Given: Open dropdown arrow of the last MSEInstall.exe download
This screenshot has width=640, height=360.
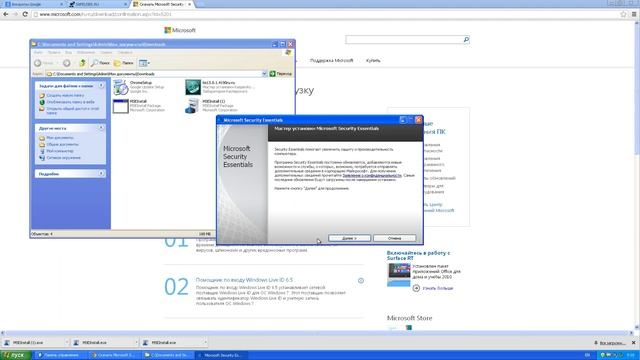Looking at the screenshot, I should coord(205,343).
